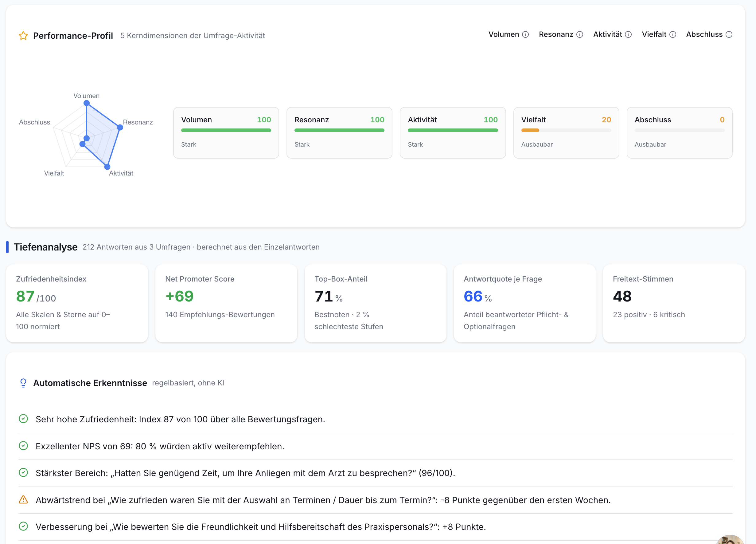
Task: Select the Resonanz legend label at top
Action: 556,34
